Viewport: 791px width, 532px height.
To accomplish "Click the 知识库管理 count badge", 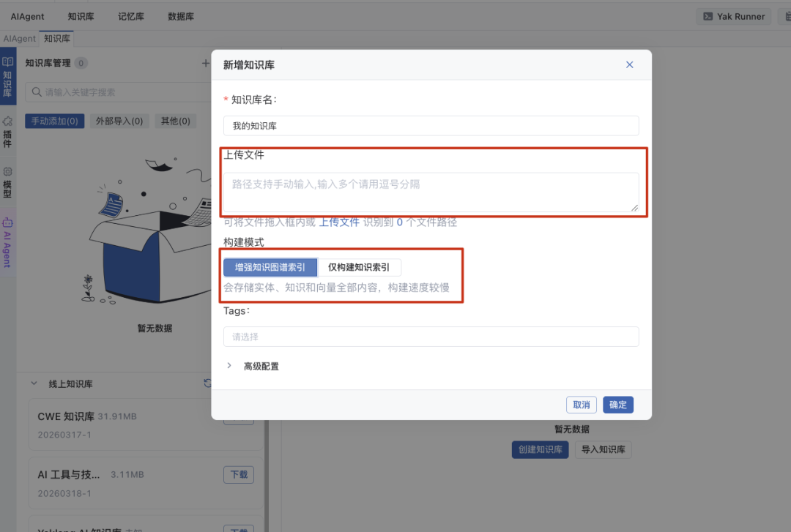I will pyautogui.click(x=81, y=63).
